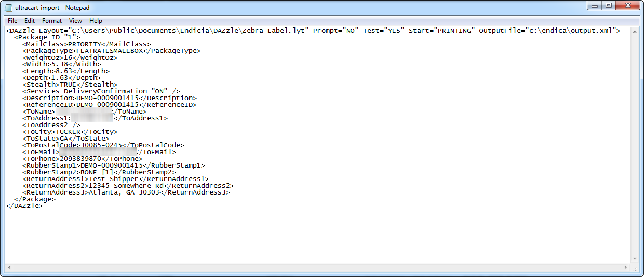Open the View menu

pyautogui.click(x=76, y=21)
